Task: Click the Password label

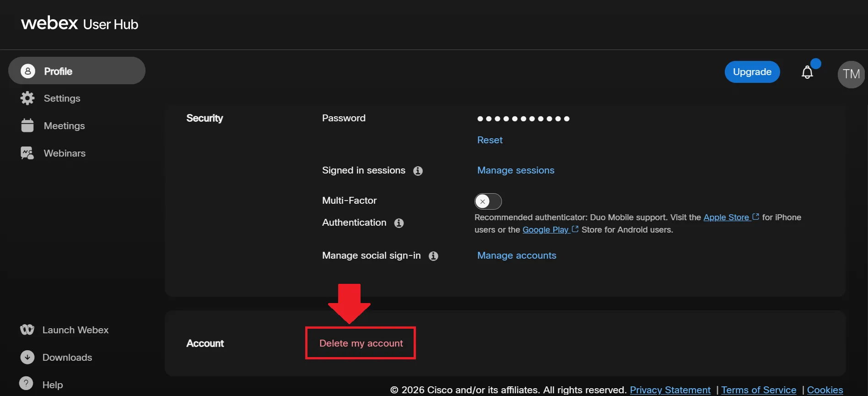Action: coord(344,118)
